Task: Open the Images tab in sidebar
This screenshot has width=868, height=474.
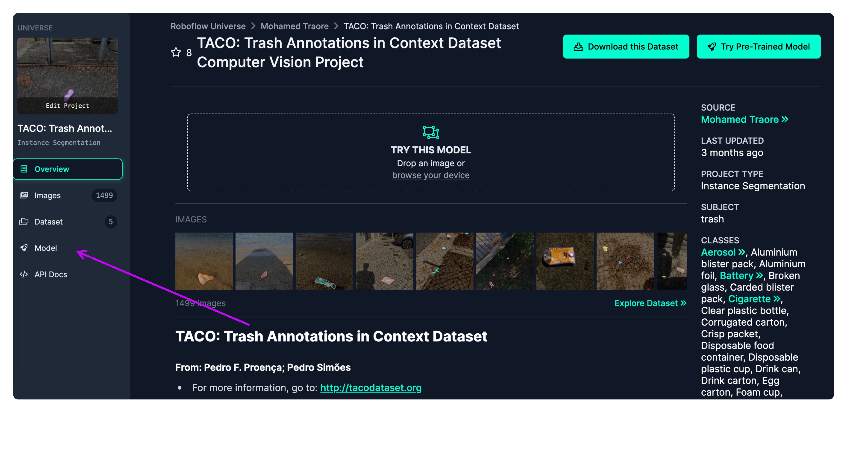Action: pyautogui.click(x=48, y=195)
